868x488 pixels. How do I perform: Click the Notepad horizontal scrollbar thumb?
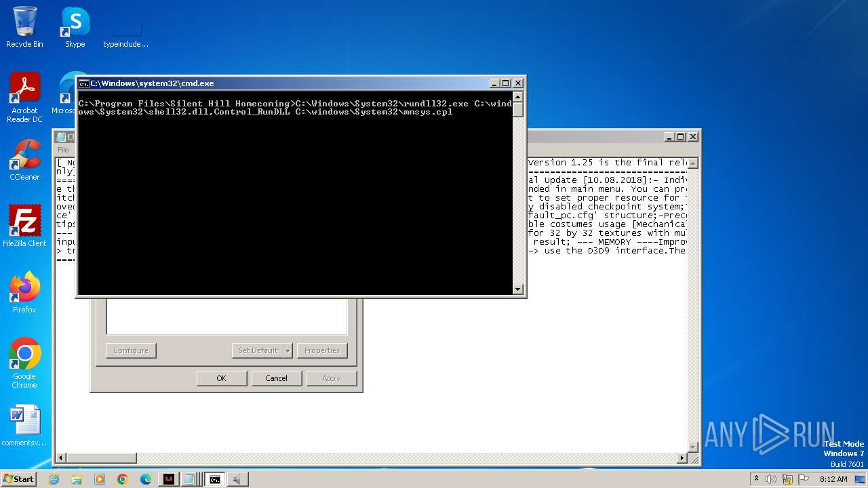tap(102, 458)
